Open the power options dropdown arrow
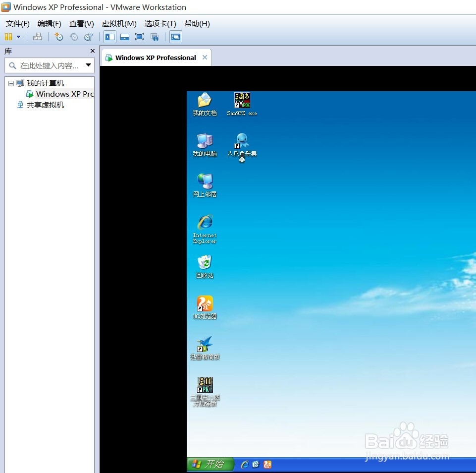Viewport: 476px width, 473px height. [x=18, y=37]
